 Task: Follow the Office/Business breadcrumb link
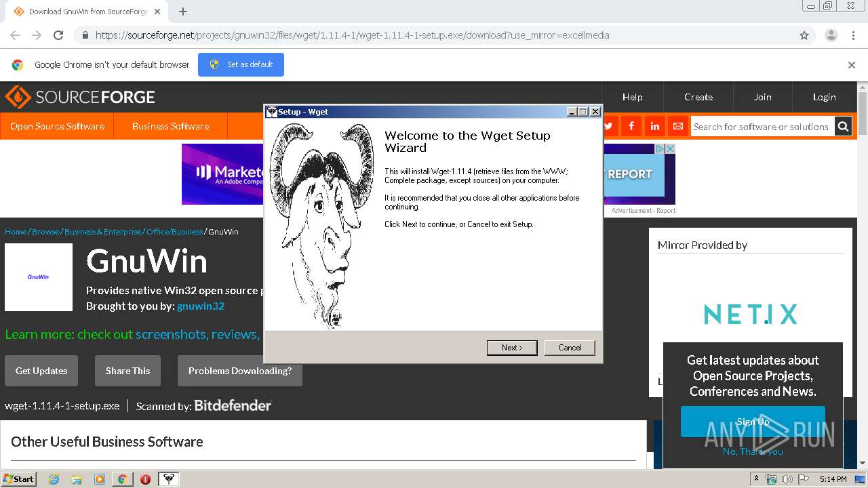click(174, 232)
